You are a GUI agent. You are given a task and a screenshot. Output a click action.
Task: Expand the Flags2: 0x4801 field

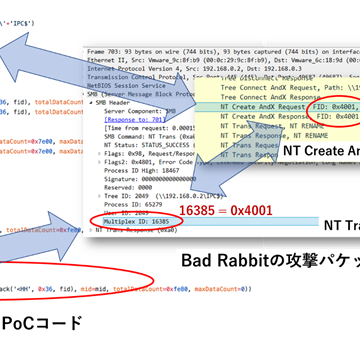[100, 162]
